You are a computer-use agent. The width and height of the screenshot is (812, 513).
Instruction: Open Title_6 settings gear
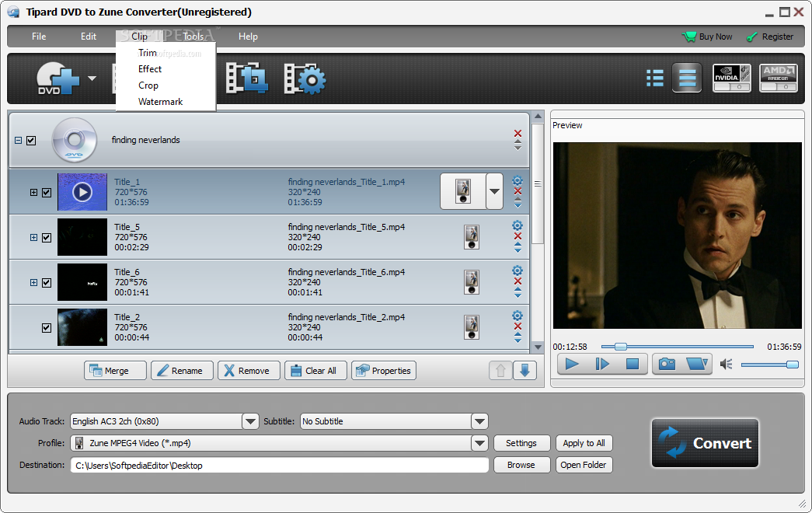tap(518, 270)
